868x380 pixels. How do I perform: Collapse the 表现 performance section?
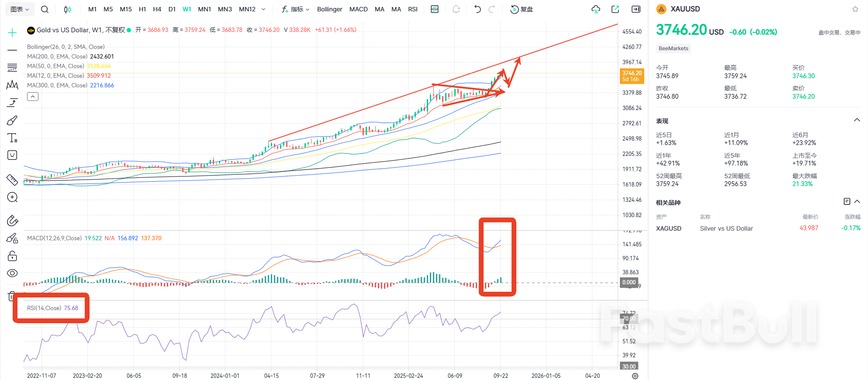coord(857,120)
